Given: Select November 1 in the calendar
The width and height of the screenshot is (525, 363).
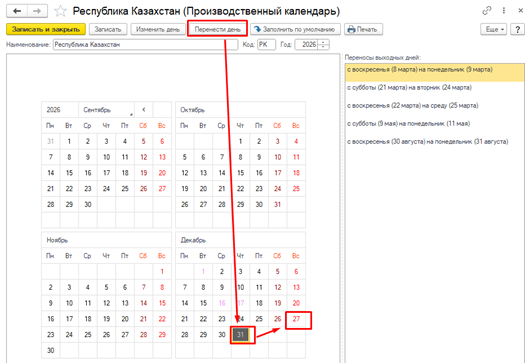Looking at the screenshot, I should [x=162, y=272].
